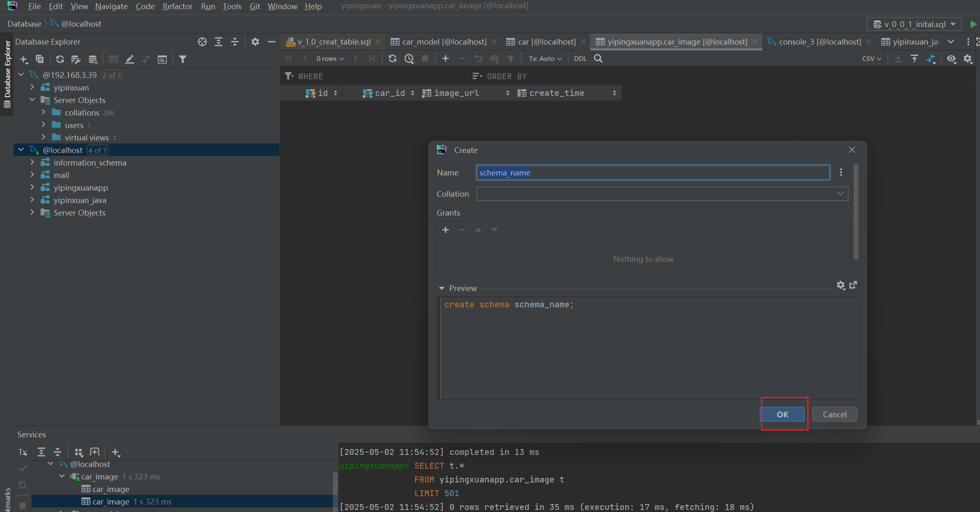Click the Preview settings gear icon
The height and width of the screenshot is (512, 980).
pyautogui.click(x=841, y=285)
